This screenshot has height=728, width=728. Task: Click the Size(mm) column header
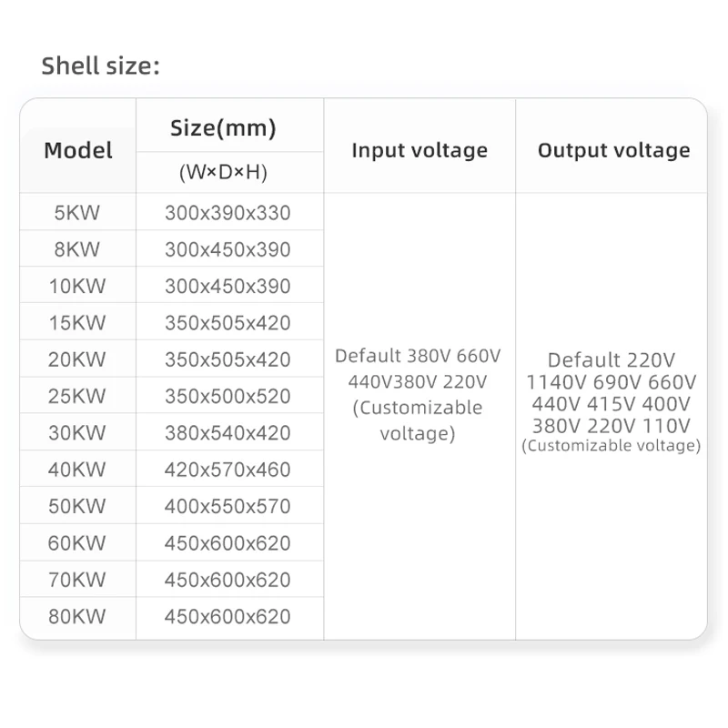coord(223,128)
